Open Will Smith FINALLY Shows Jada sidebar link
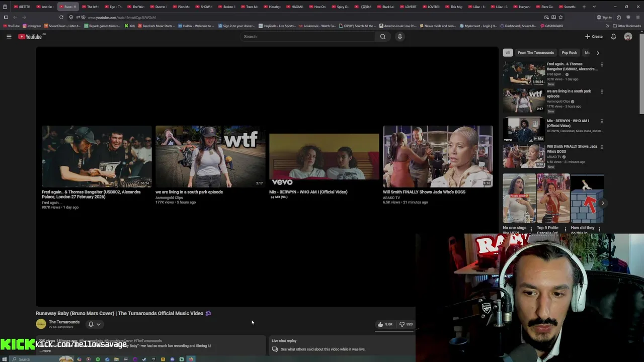The width and height of the screenshot is (644, 362). (x=572, y=149)
